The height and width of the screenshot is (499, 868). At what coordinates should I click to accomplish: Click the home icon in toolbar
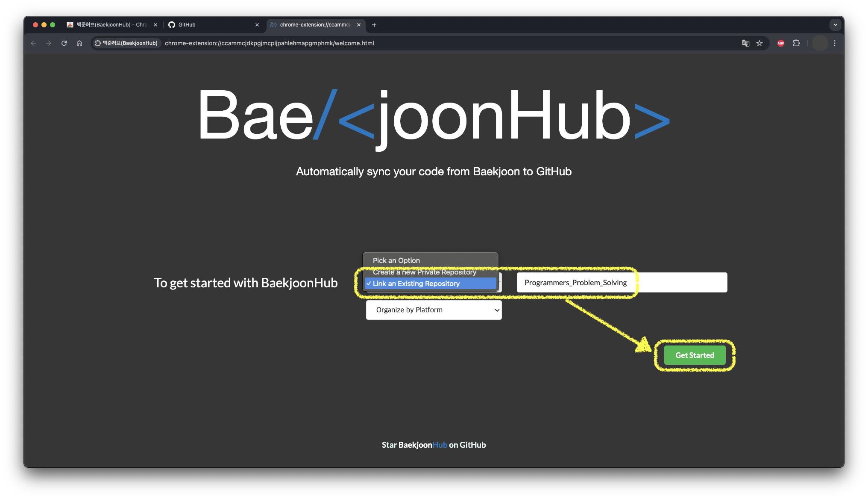79,43
